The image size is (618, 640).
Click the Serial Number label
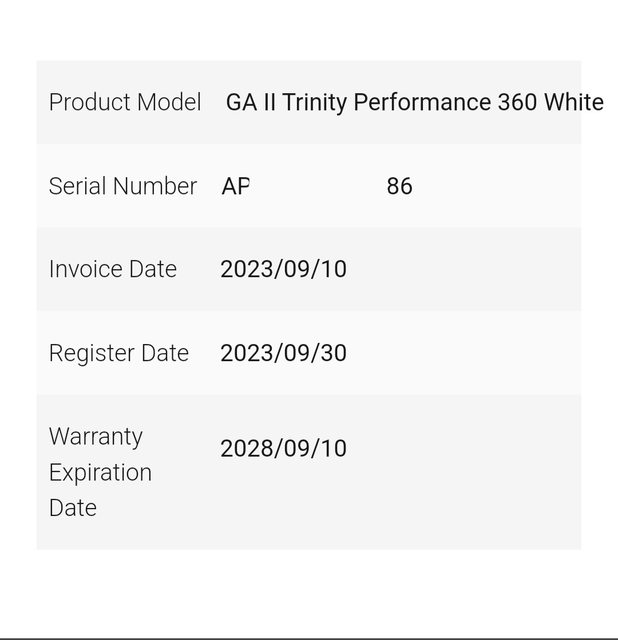[x=123, y=186]
